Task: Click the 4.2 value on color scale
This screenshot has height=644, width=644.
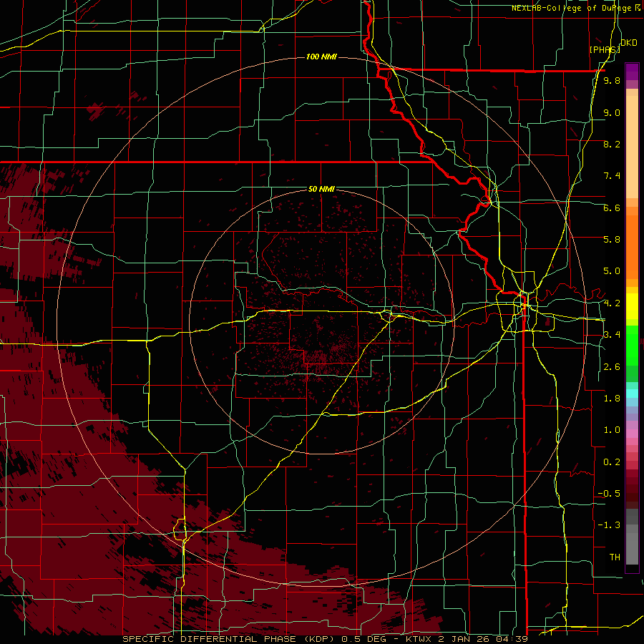Action: coord(612,303)
